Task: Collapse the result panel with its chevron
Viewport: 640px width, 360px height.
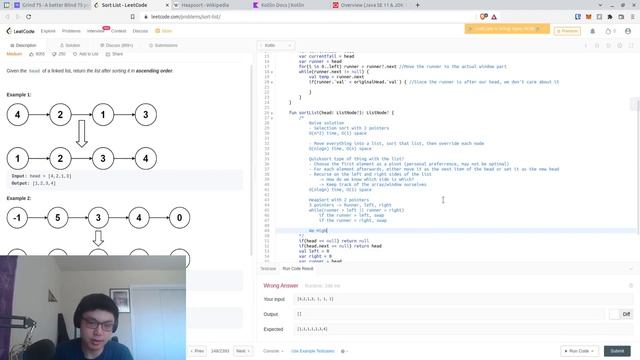Action: [631, 269]
